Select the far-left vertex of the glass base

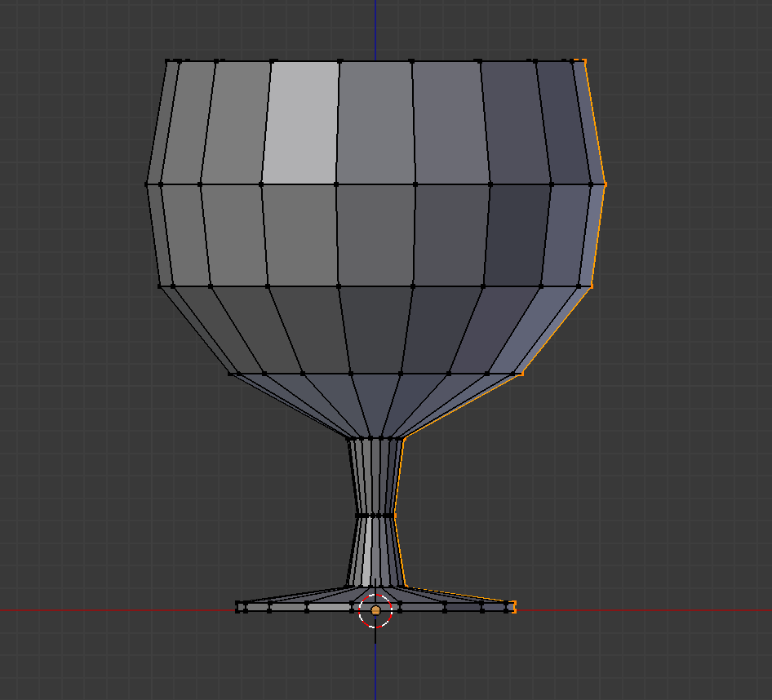point(237,606)
